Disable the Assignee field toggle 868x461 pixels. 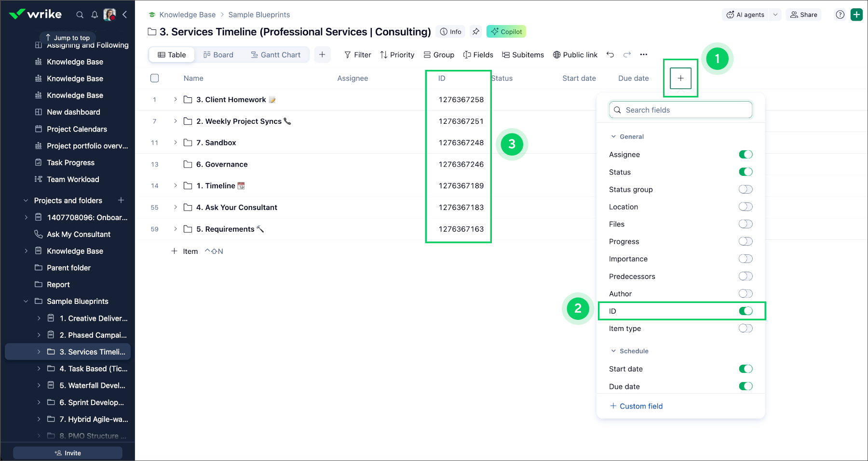point(746,155)
